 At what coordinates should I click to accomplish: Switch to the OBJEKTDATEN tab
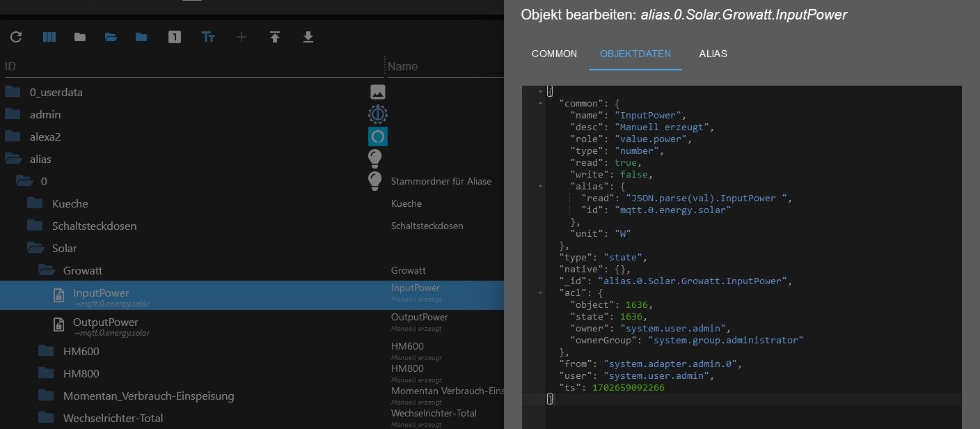[635, 54]
